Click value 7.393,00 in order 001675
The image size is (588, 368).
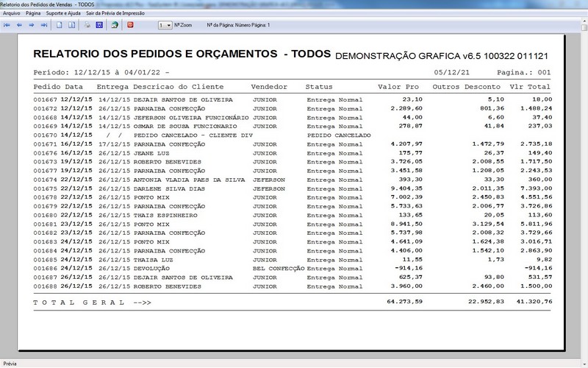(537, 188)
